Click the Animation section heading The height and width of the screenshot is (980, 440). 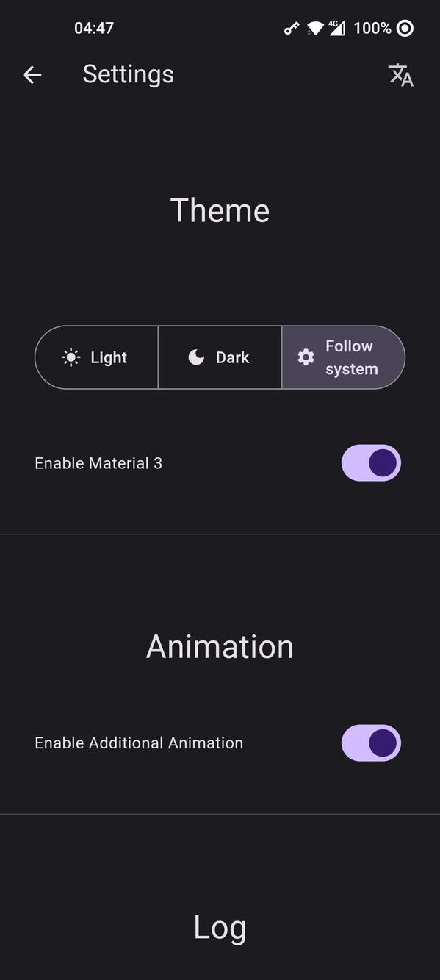(x=220, y=646)
